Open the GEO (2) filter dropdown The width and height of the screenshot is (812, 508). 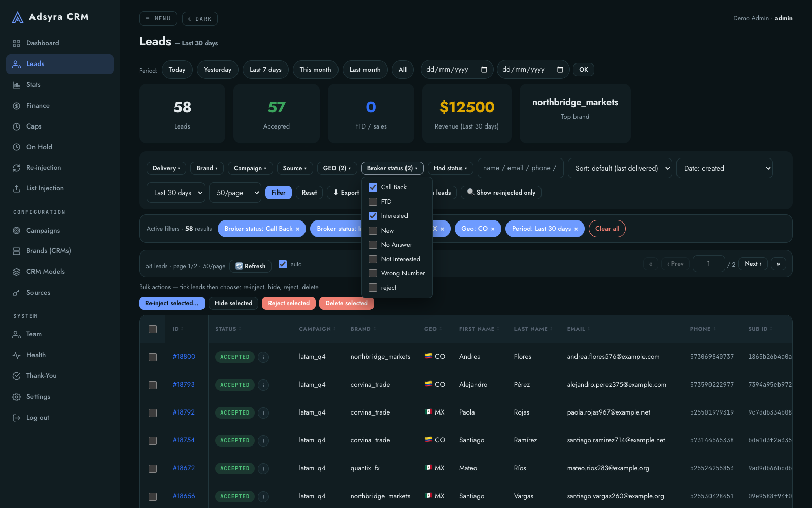337,168
